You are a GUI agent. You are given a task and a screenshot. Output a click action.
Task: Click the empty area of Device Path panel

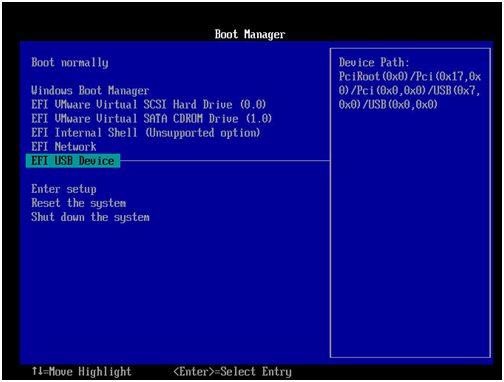tap(410, 233)
